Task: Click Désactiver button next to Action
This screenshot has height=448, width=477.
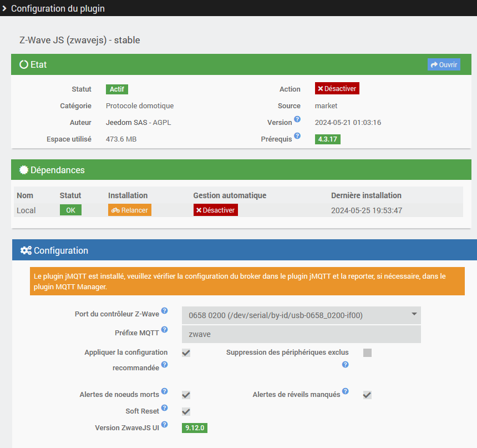Action: tap(337, 88)
